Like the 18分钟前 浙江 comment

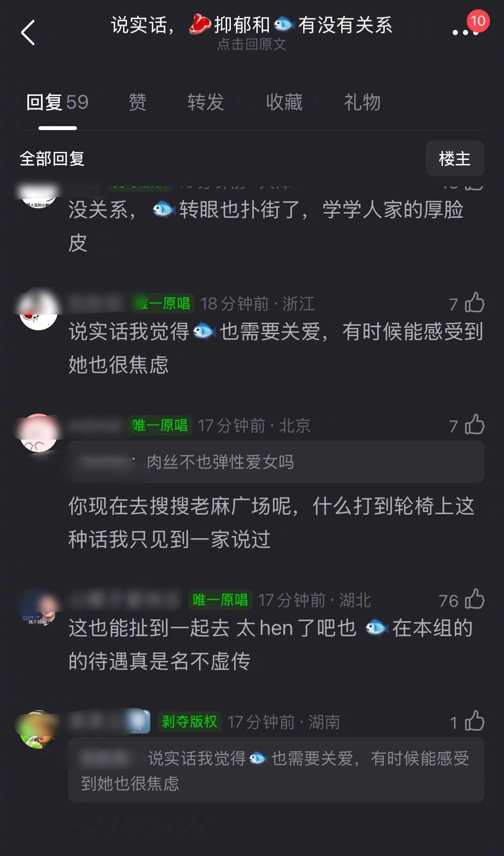pos(475,303)
